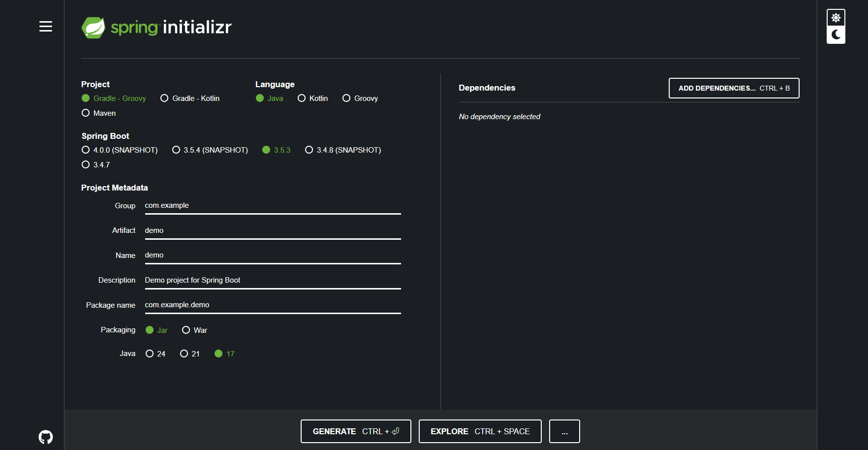Switch to light theme sun icon

click(836, 18)
